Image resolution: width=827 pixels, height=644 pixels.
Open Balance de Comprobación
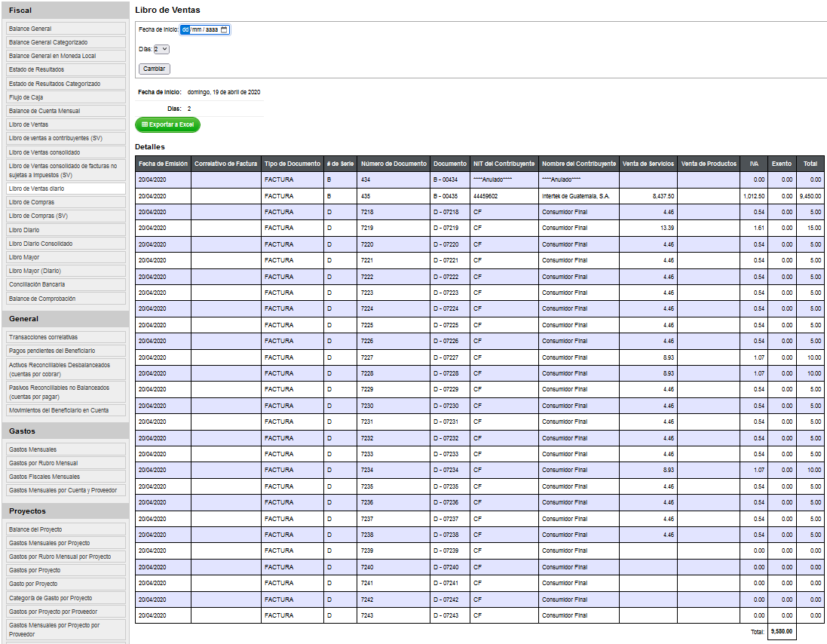(x=66, y=299)
